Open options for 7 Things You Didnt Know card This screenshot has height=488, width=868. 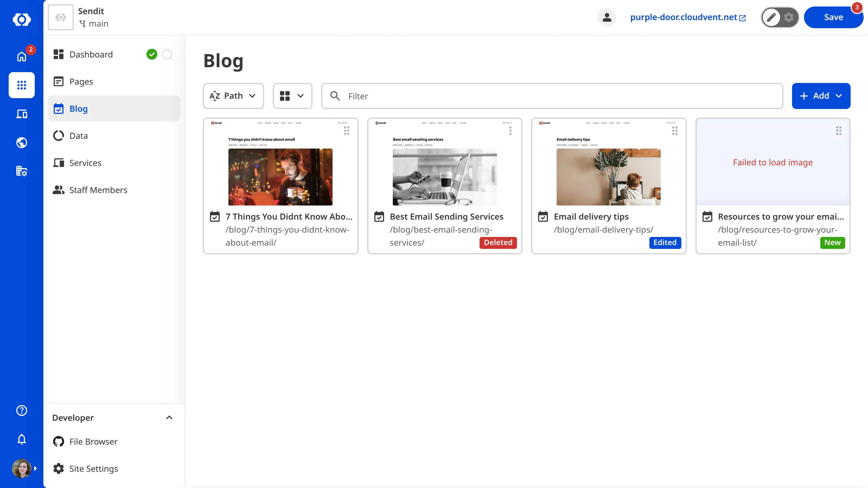(346, 131)
